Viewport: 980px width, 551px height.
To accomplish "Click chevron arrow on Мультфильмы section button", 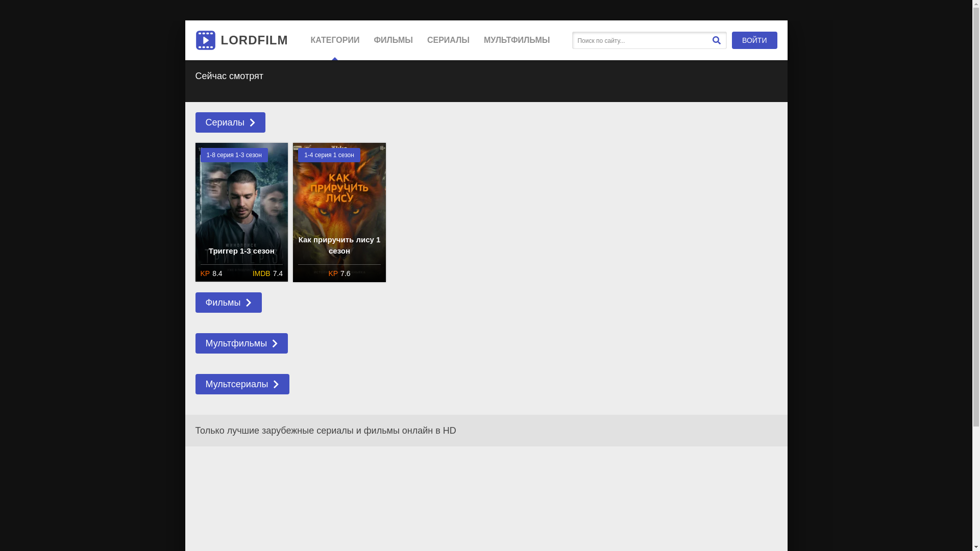I will pyautogui.click(x=275, y=343).
